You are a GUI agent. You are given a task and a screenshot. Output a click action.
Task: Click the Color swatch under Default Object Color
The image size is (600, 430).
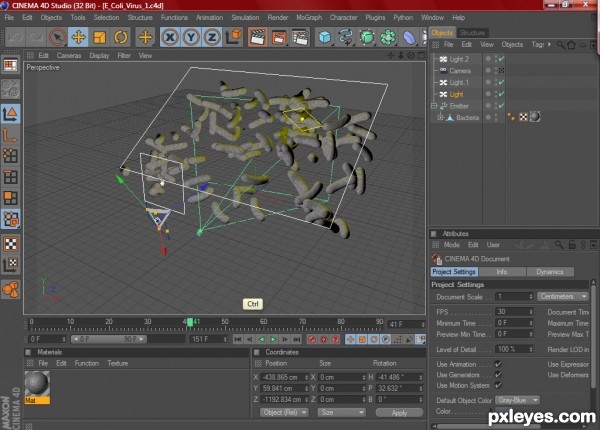pyautogui.click(x=502, y=411)
